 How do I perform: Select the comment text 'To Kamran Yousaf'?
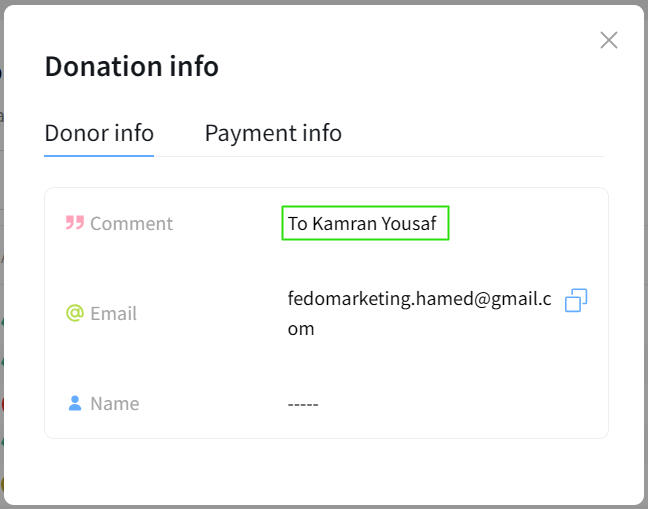pyautogui.click(x=364, y=223)
